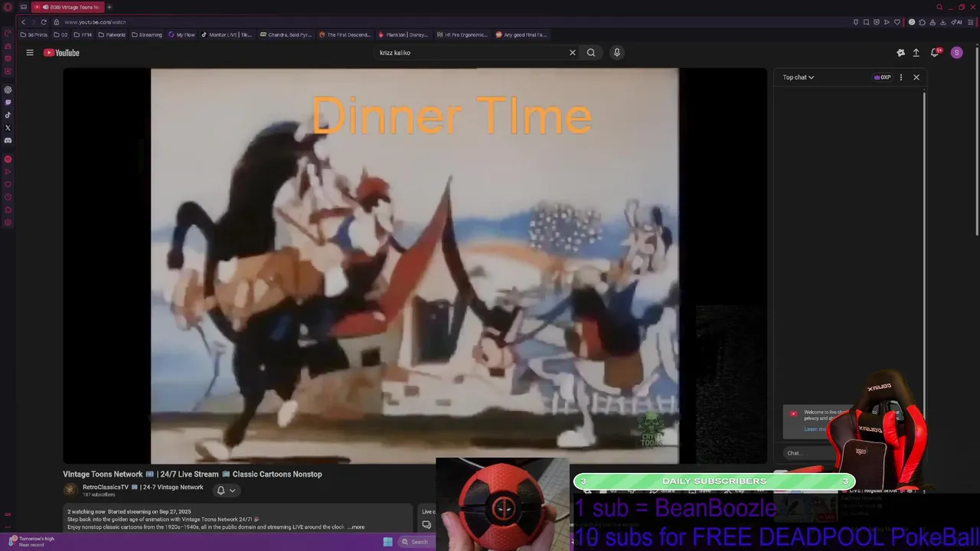Open the Opera menu logo
980x551 pixels.
pyautogui.click(x=8, y=7)
